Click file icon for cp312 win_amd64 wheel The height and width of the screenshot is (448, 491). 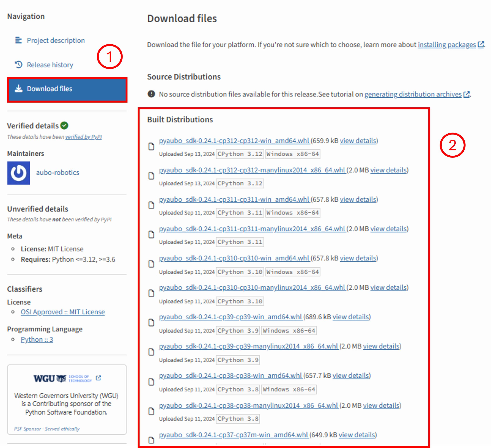point(151,147)
